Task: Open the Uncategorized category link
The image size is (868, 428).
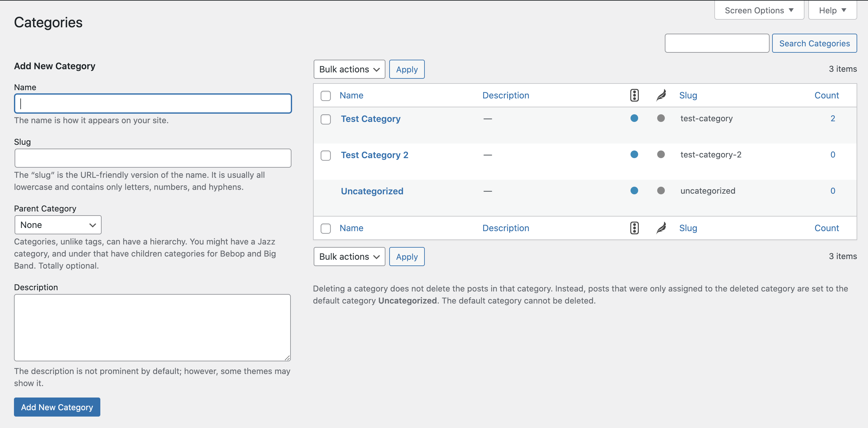Action: [372, 191]
